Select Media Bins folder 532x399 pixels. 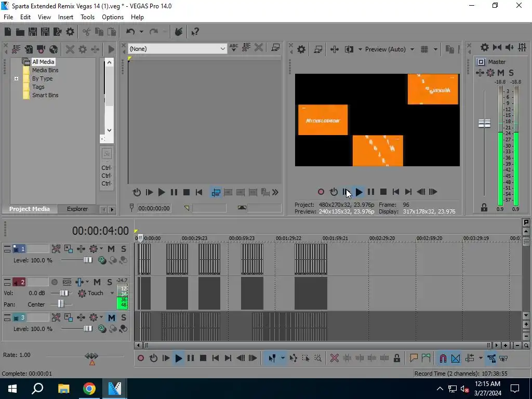click(45, 70)
